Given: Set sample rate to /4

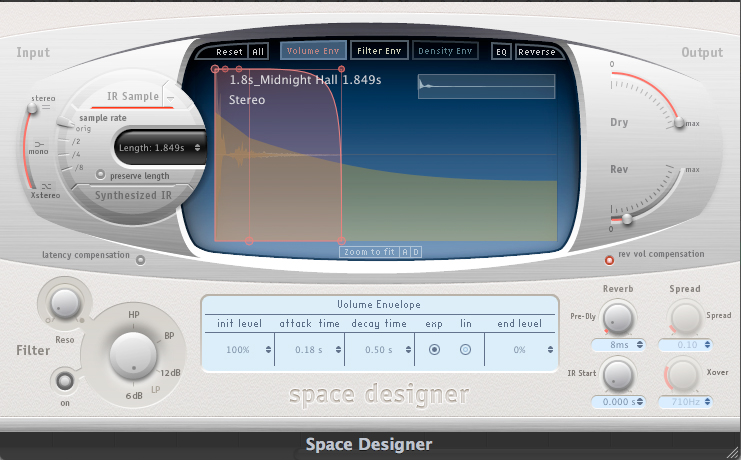Looking at the screenshot, I should [x=76, y=154].
